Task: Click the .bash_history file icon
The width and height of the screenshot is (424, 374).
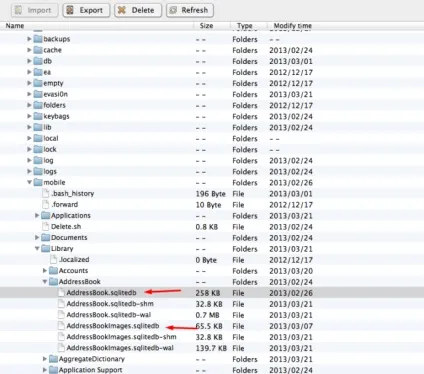Action: click(x=46, y=193)
